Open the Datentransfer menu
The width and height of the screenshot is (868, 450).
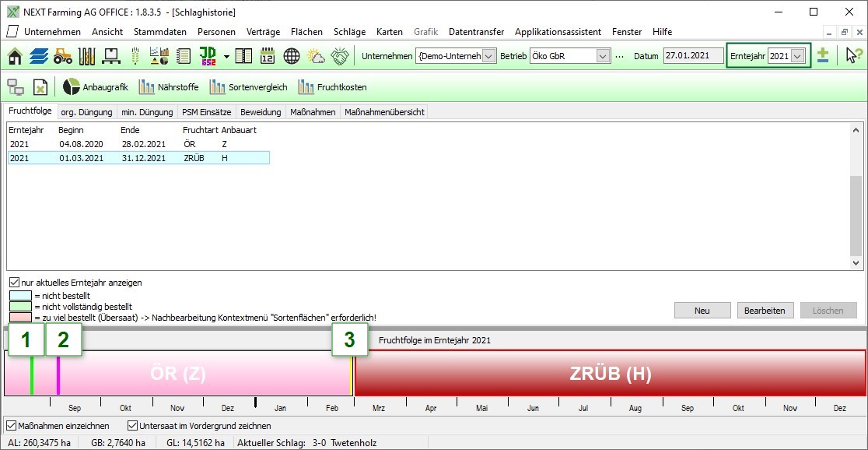tap(475, 32)
